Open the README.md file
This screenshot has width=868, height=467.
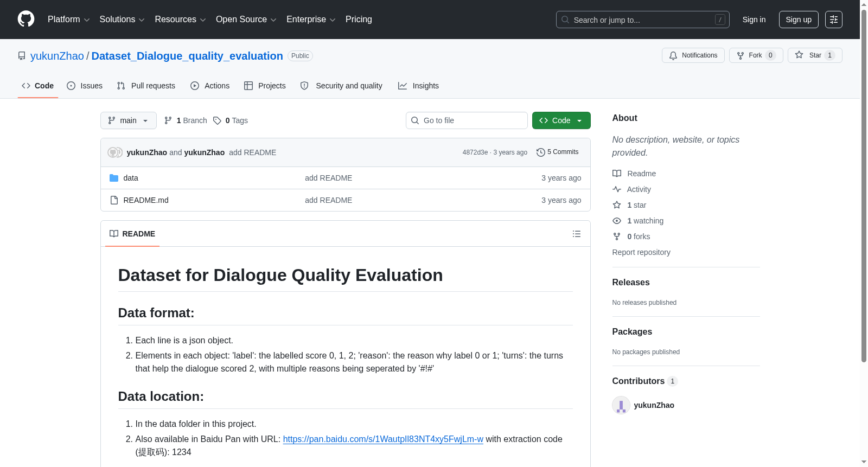click(x=146, y=200)
